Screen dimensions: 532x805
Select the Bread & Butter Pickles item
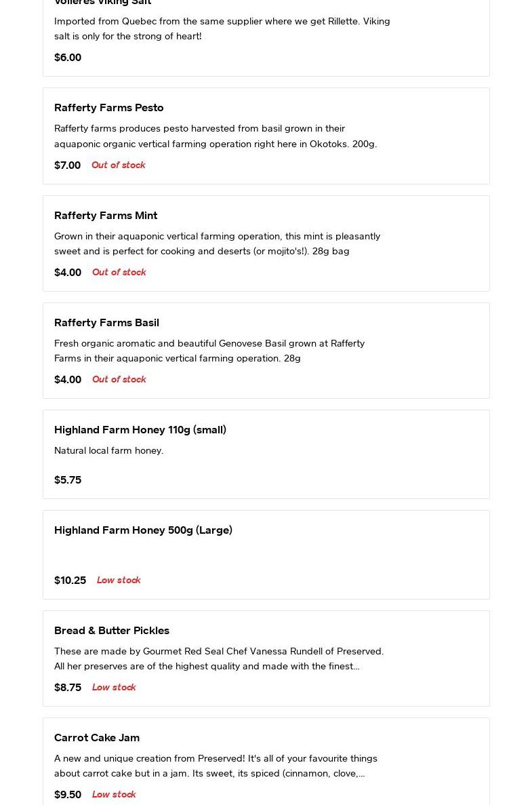click(x=266, y=658)
